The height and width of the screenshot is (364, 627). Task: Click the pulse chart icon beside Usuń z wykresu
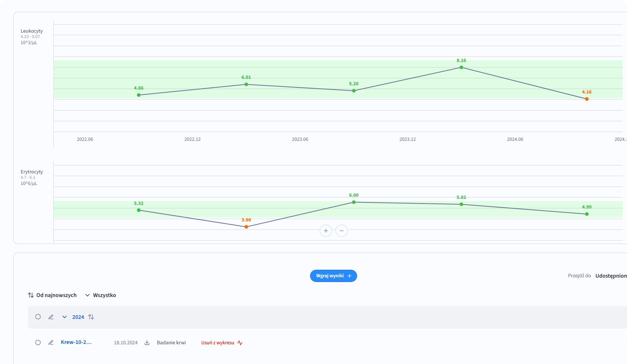tap(240, 343)
